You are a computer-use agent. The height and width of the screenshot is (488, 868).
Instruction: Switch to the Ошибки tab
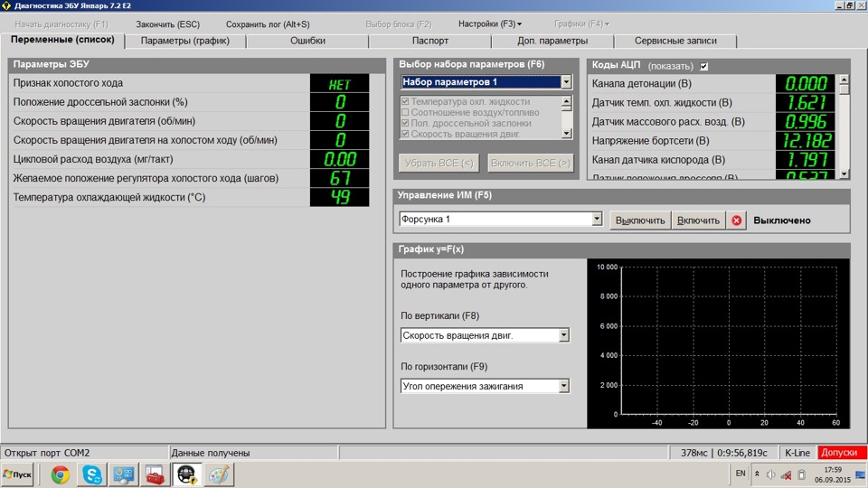(307, 41)
